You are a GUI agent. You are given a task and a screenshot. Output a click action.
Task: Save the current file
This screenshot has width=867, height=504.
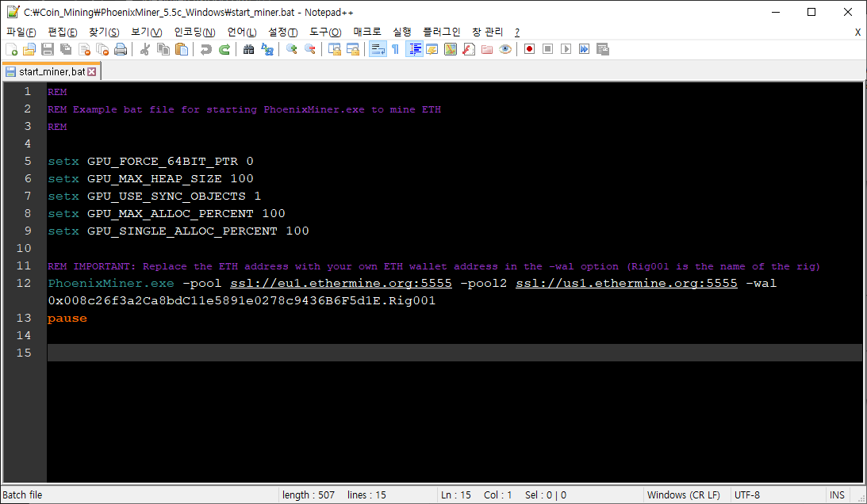pyautogui.click(x=48, y=50)
